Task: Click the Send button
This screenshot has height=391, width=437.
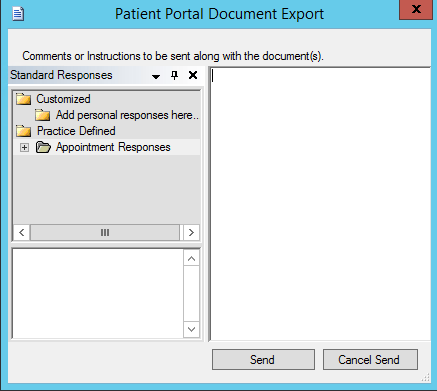Action: pyautogui.click(x=263, y=360)
